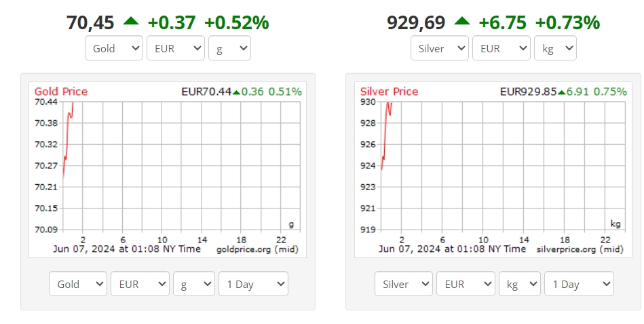The height and width of the screenshot is (324, 644).
Task: Open the top EUR currency dropdown beside Gold
Action: point(175,48)
